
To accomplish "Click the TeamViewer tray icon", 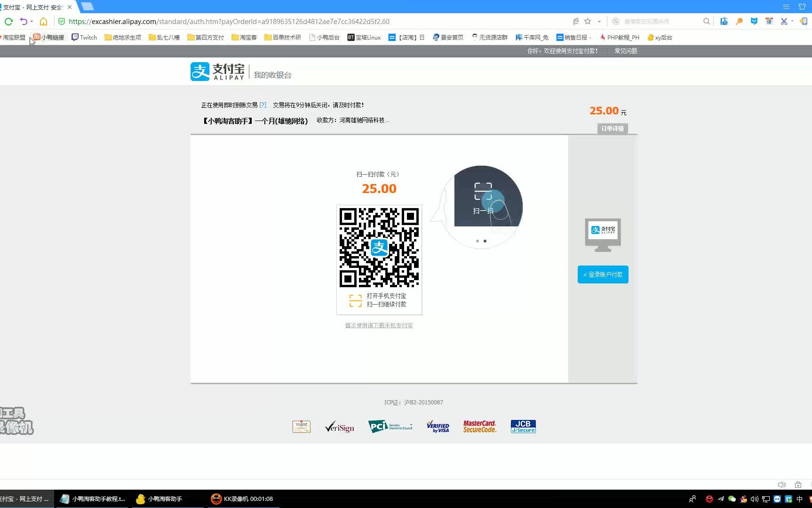I will [x=777, y=499].
